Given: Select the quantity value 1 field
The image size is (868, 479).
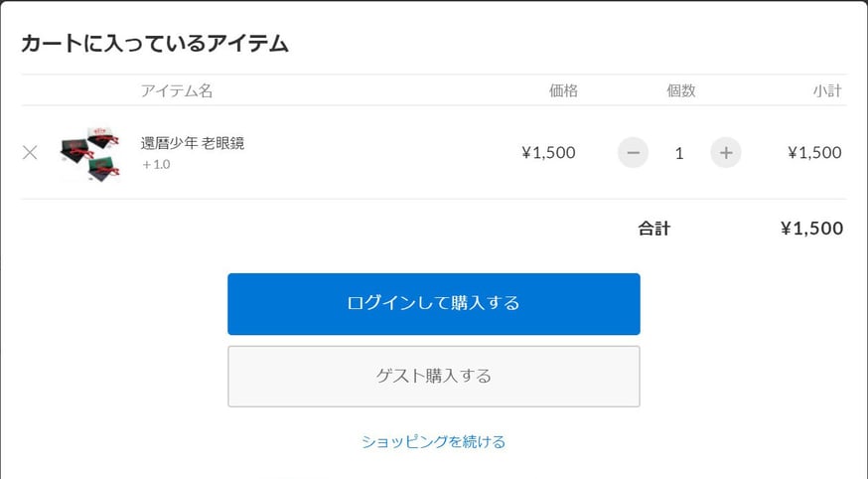Looking at the screenshot, I should [679, 153].
